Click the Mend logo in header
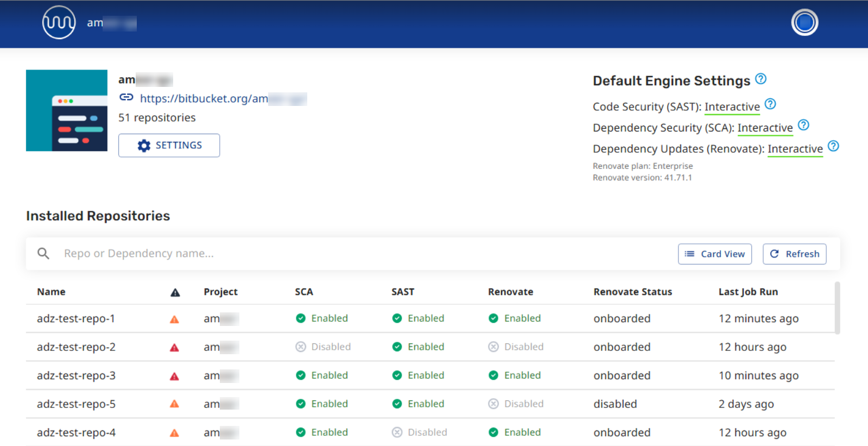 (x=59, y=23)
